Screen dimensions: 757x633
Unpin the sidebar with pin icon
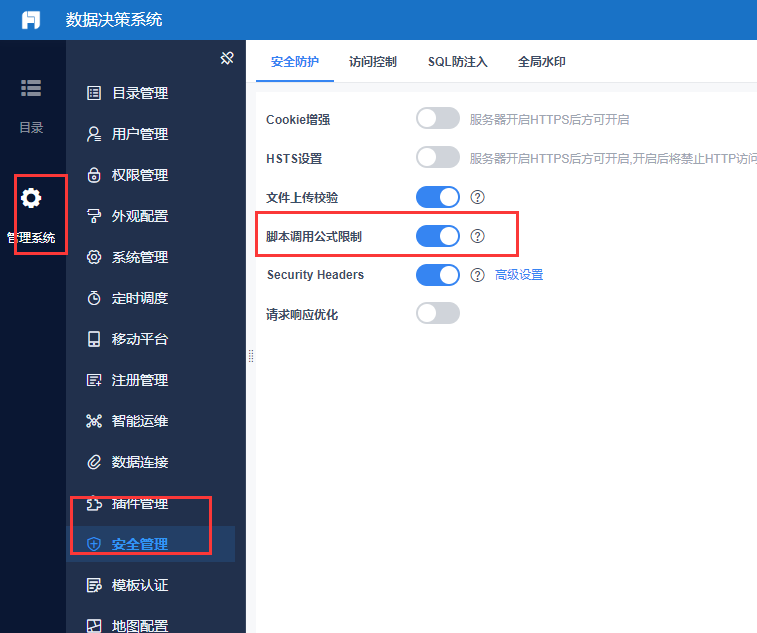click(x=227, y=58)
